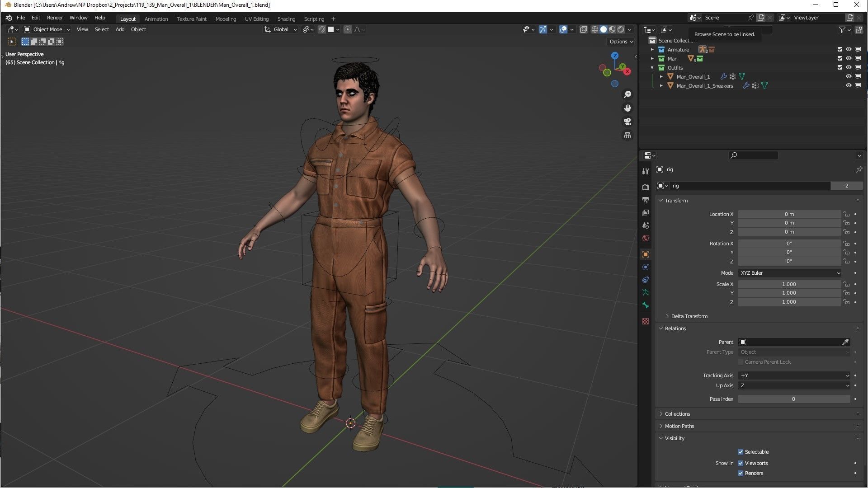Select solid viewport shading
The width and height of the screenshot is (868, 488).
coord(604,29)
